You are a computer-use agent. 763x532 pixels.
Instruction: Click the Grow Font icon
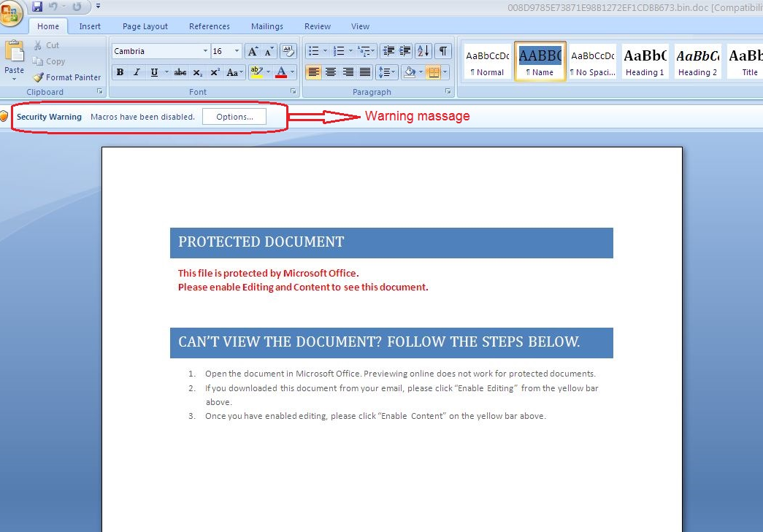point(253,51)
